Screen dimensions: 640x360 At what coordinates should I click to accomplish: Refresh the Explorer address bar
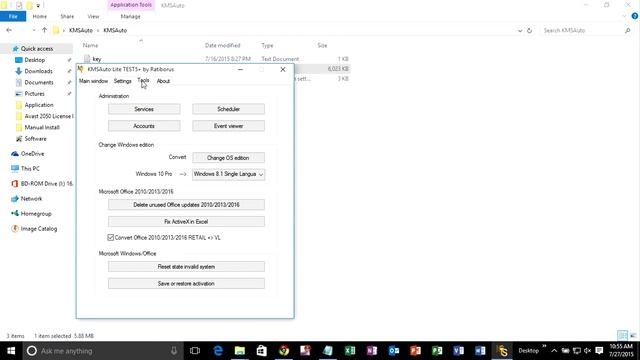point(529,30)
